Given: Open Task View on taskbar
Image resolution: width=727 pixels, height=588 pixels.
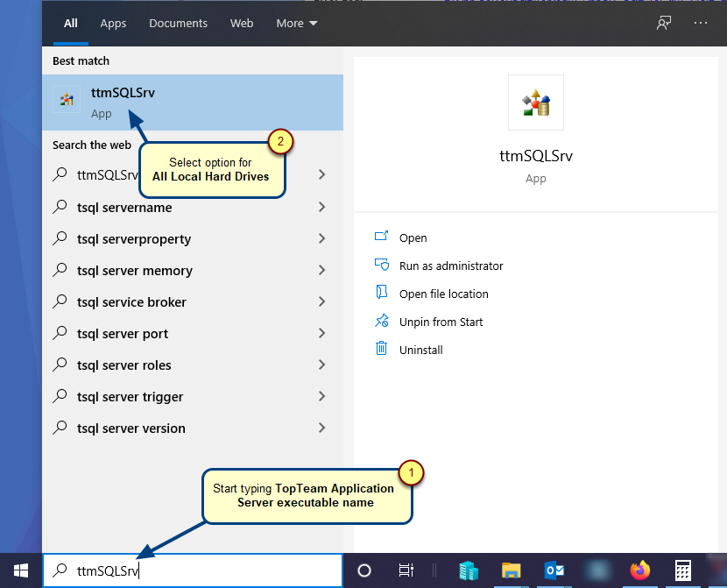Looking at the screenshot, I should click(406, 570).
